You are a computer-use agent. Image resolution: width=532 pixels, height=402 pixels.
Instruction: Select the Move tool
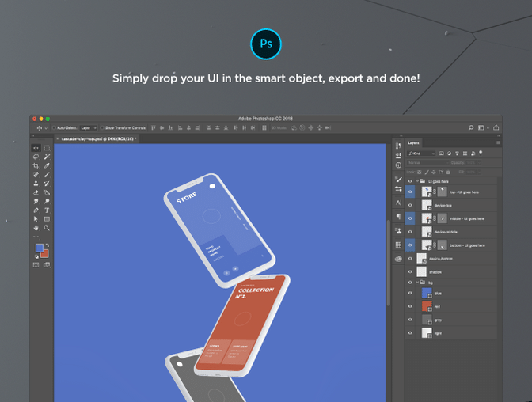coord(36,148)
